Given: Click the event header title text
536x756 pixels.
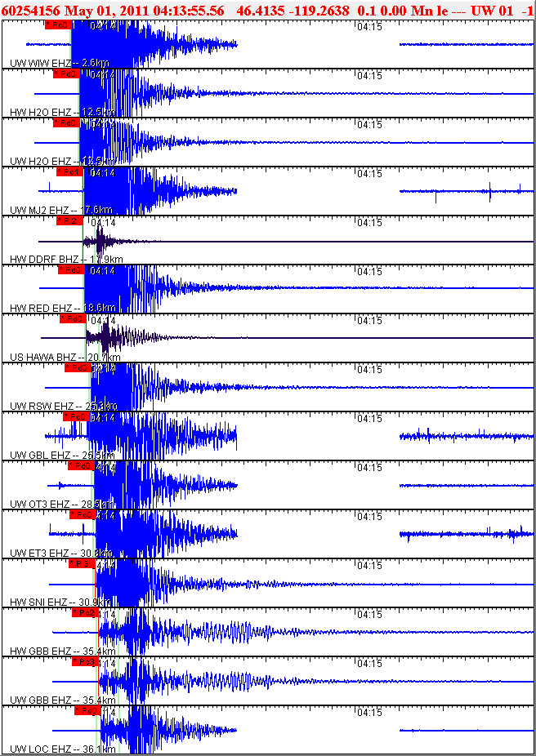Looking at the screenshot, I should [x=268, y=10].
